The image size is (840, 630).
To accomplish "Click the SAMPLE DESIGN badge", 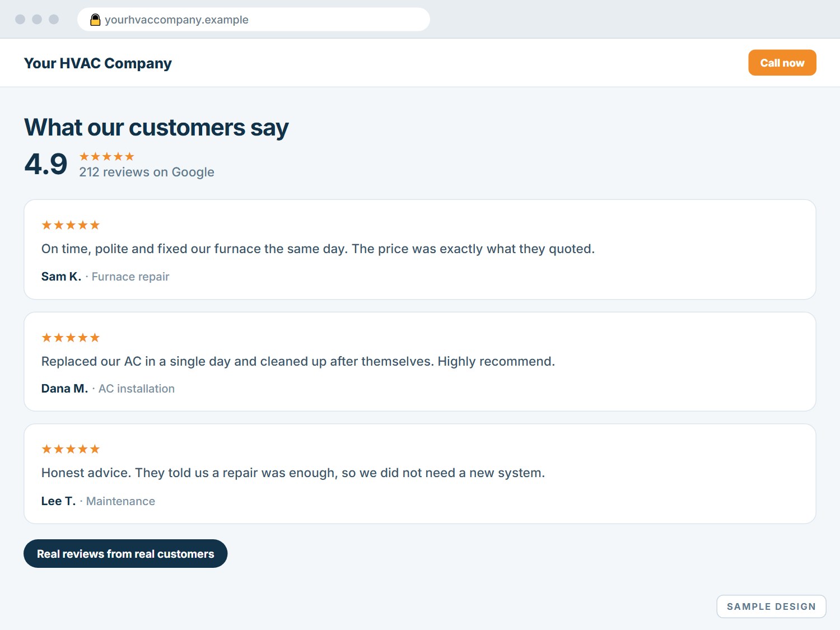I will pos(771,606).
